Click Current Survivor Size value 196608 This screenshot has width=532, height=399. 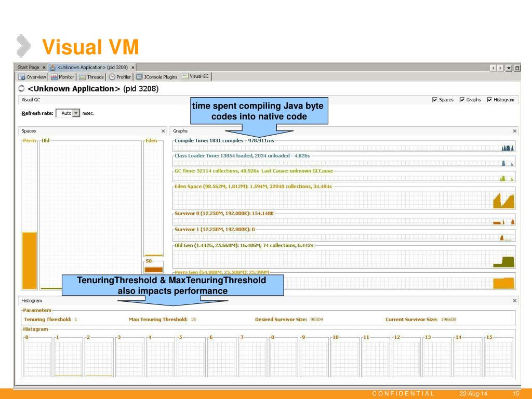point(448,320)
